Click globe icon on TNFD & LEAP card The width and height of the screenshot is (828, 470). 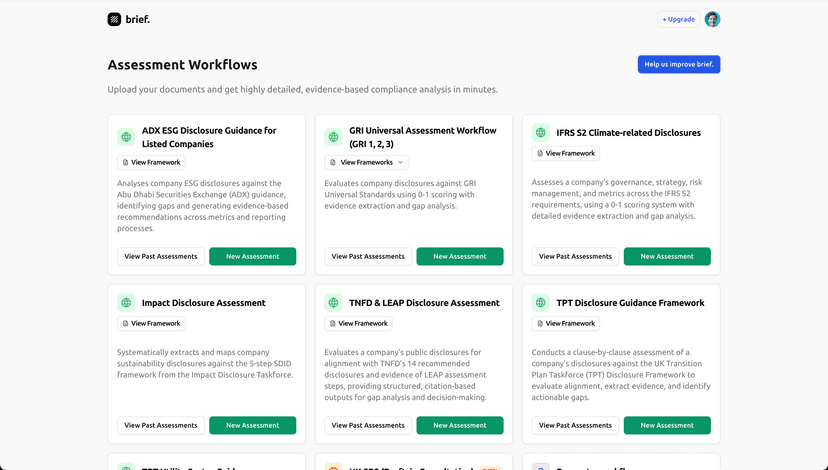pyautogui.click(x=333, y=303)
